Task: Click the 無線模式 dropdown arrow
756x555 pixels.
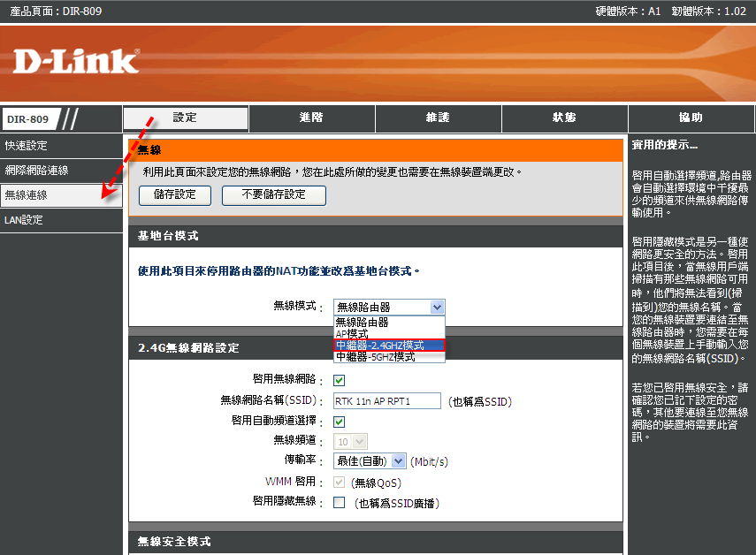Action: pos(437,307)
